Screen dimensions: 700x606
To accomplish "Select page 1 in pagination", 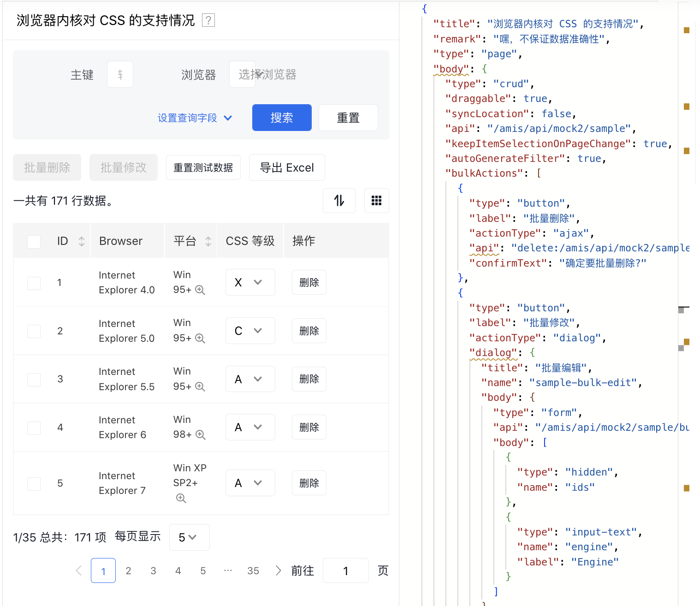I will [x=103, y=571].
